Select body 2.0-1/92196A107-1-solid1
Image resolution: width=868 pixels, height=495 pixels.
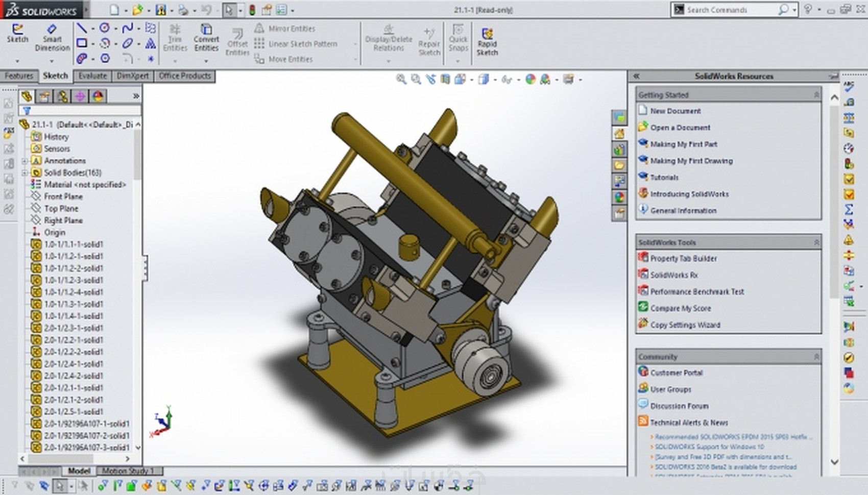(86, 424)
